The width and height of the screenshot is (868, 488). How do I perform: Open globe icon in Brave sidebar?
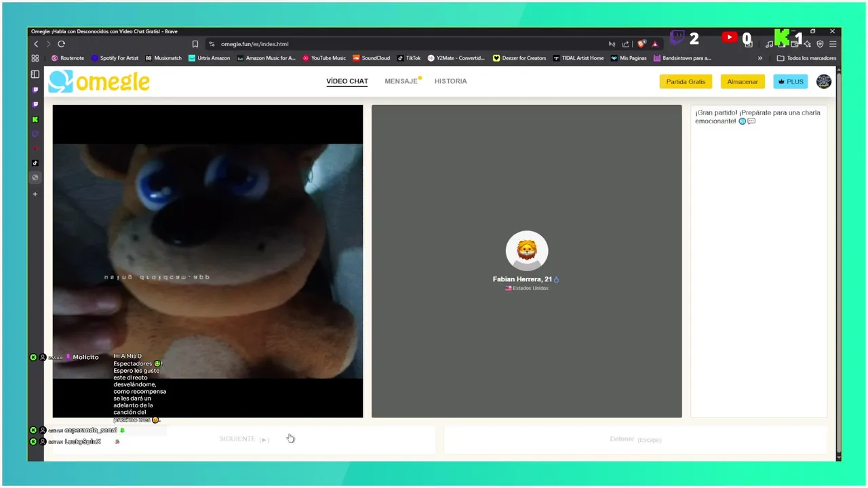(35, 178)
